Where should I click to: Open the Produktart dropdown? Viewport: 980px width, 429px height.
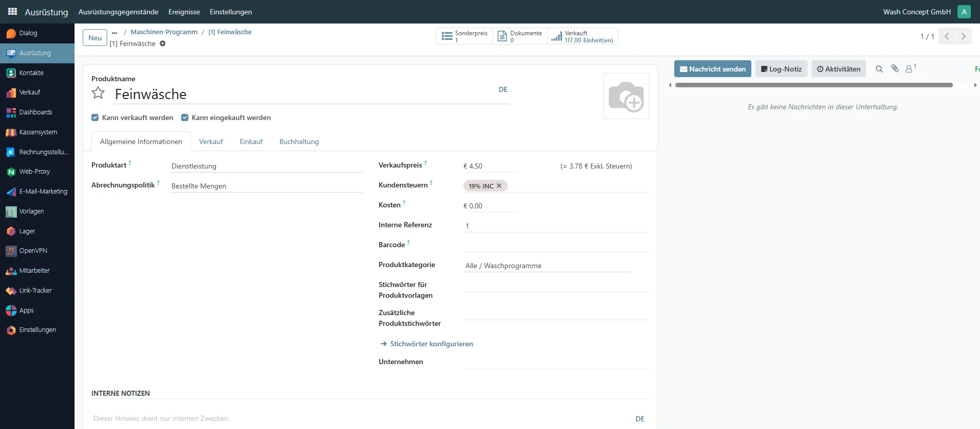[265, 166]
